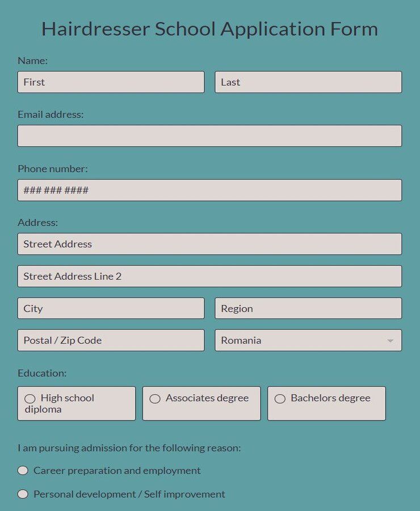The width and height of the screenshot is (420, 511).
Task: Click the Region input field
Action: pos(308,308)
